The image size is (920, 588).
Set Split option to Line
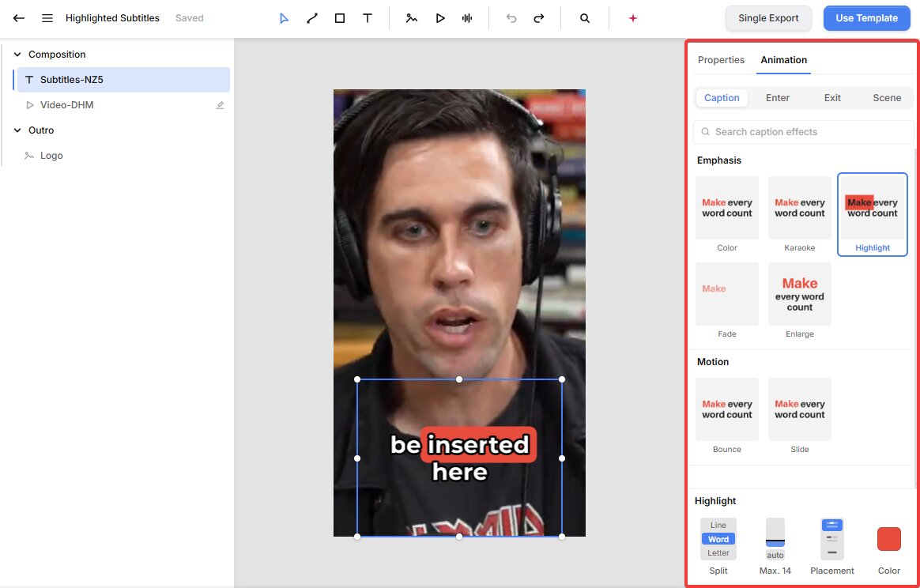point(718,526)
